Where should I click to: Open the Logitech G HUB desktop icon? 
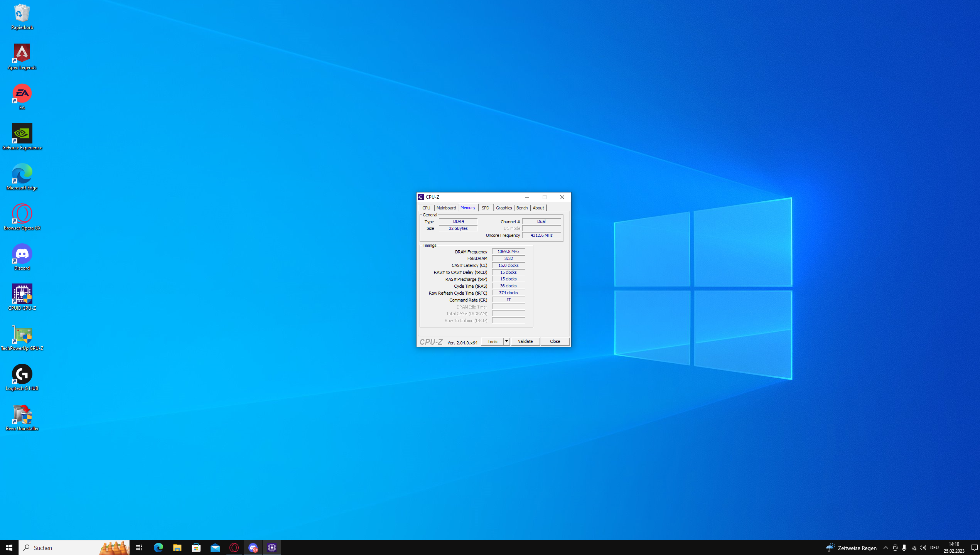pyautogui.click(x=22, y=374)
